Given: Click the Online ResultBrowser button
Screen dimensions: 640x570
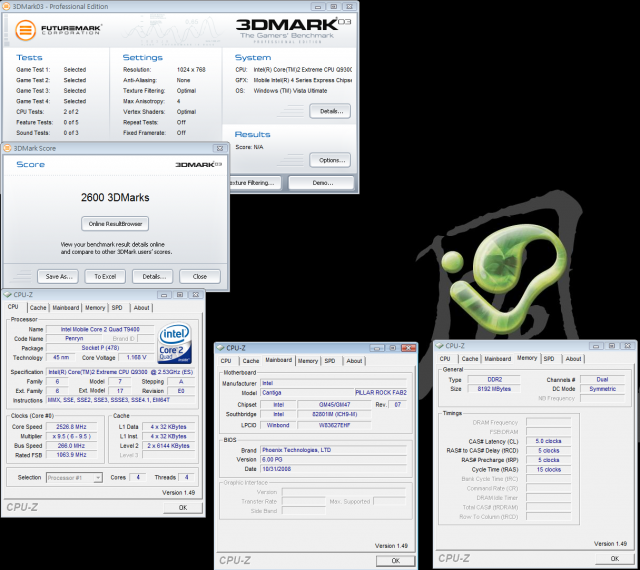Looking at the screenshot, I should (115, 224).
